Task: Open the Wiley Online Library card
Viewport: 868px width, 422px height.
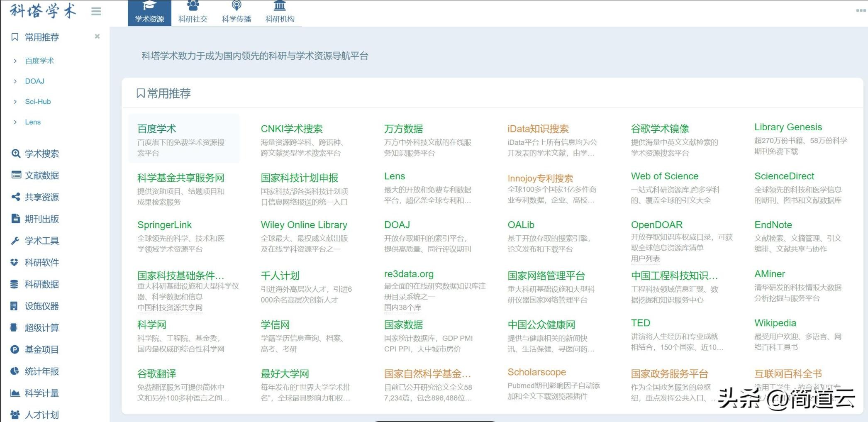Action: click(306, 237)
